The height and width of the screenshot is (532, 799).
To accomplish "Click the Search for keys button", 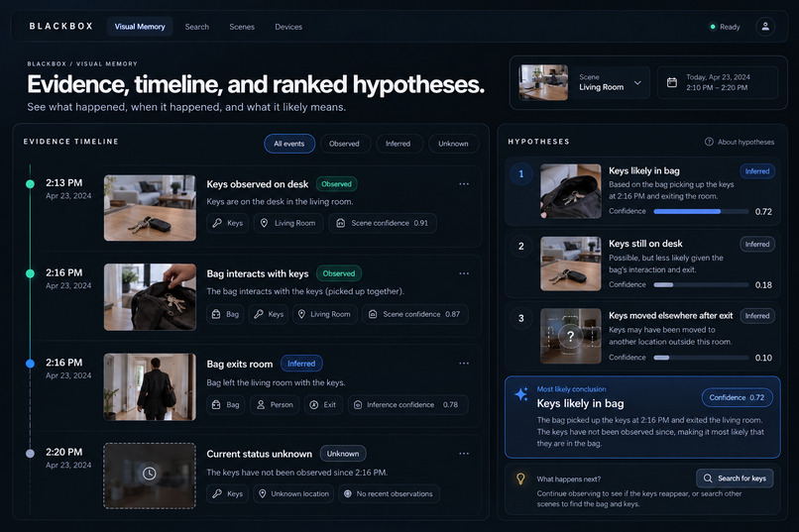I will tap(735, 479).
